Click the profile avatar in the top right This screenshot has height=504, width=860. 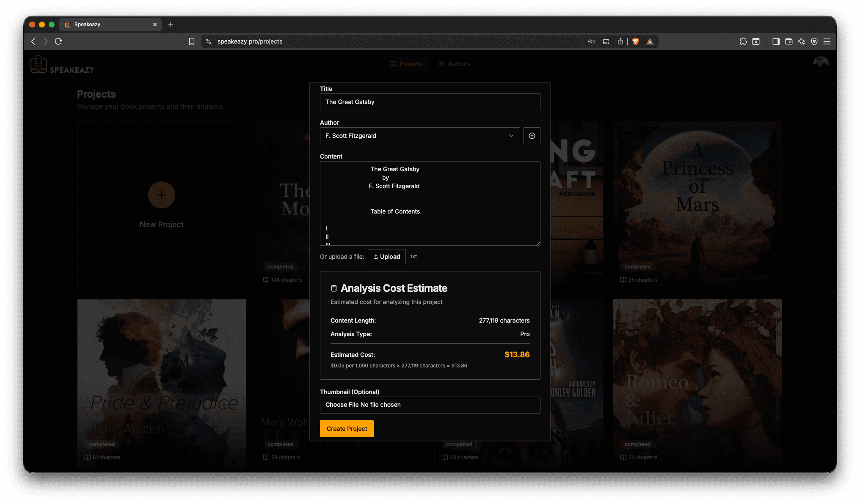[x=821, y=64]
